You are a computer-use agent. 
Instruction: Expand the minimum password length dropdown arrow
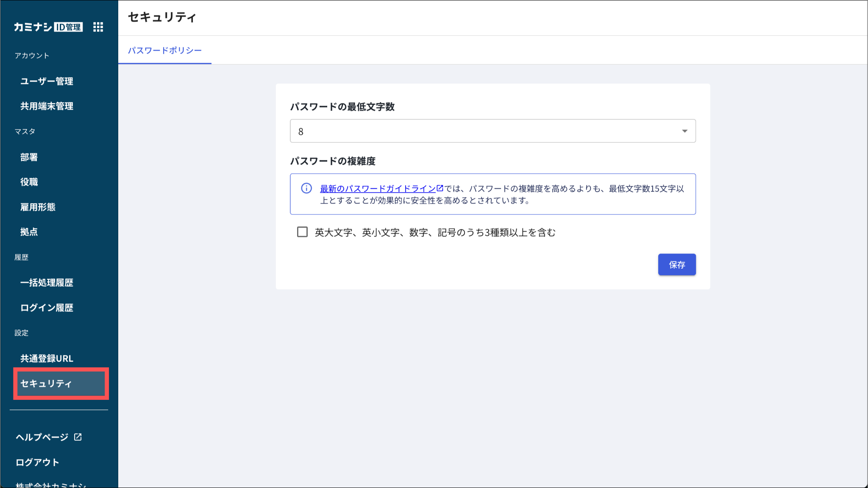pyautogui.click(x=684, y=131)
